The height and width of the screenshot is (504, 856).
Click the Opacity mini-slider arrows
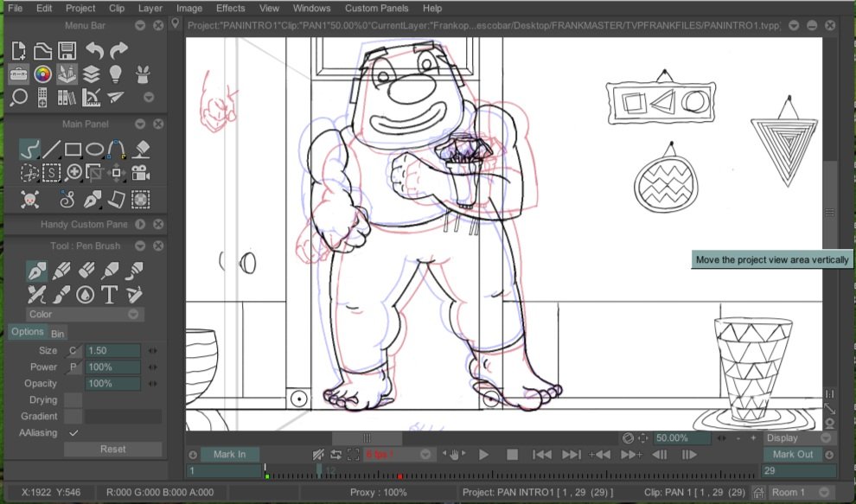[153, 383]
